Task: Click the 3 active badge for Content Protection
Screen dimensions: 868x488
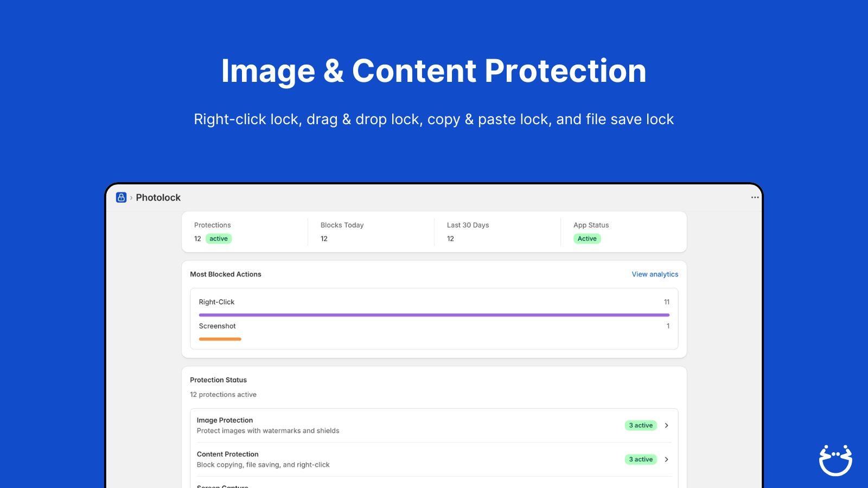Action: 641,459
